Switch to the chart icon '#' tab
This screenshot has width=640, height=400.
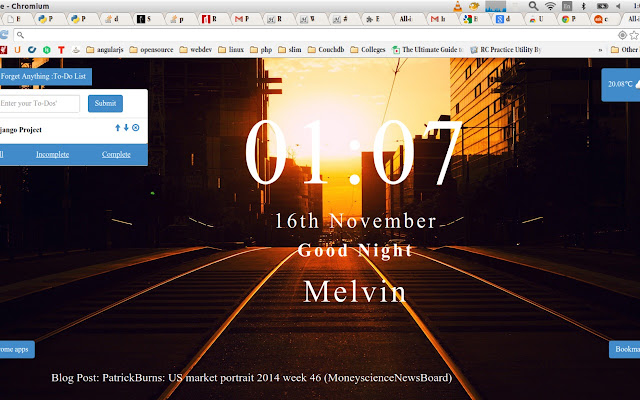(344, 19)
